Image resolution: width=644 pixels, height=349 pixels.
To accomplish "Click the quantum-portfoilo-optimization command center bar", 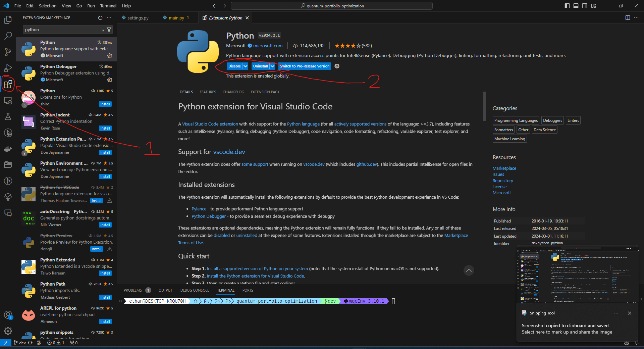I will click(331, 6).
